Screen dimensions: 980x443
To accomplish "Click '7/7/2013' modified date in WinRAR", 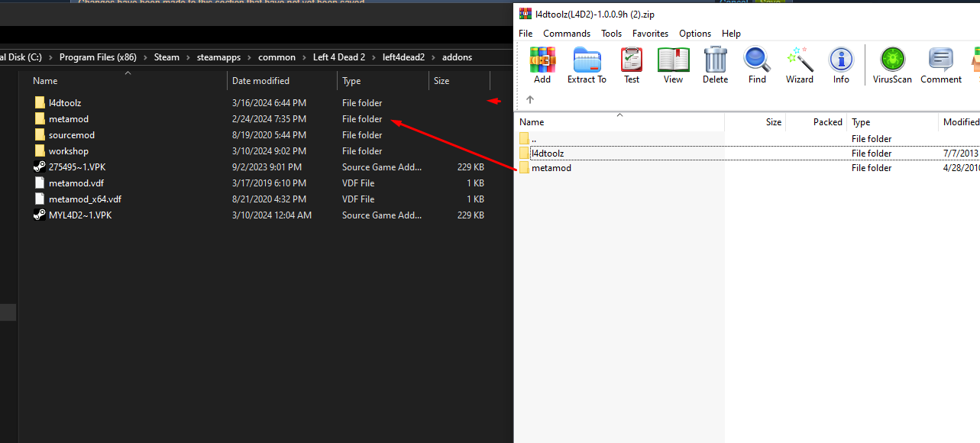I will pos(961,153).
